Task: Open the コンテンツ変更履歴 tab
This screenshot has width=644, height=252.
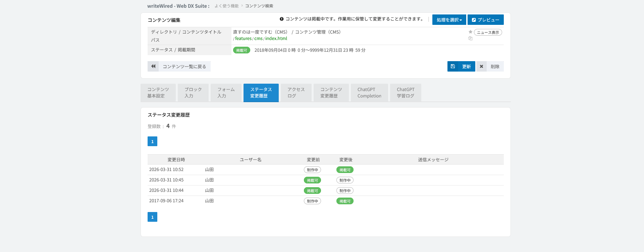Action: click(331, 92)
